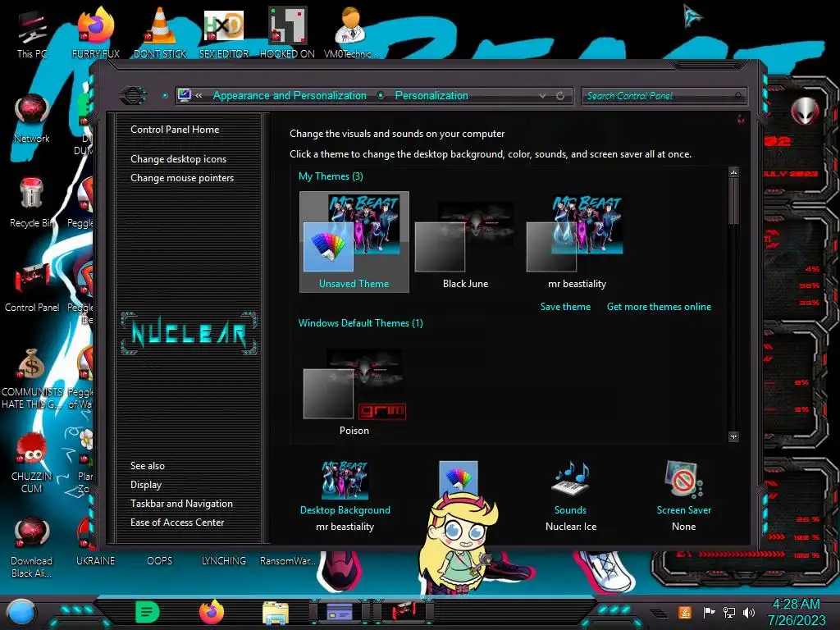Open Action Center flag tray icon
The image size is (840, 630).
click(x=709, y=612)
